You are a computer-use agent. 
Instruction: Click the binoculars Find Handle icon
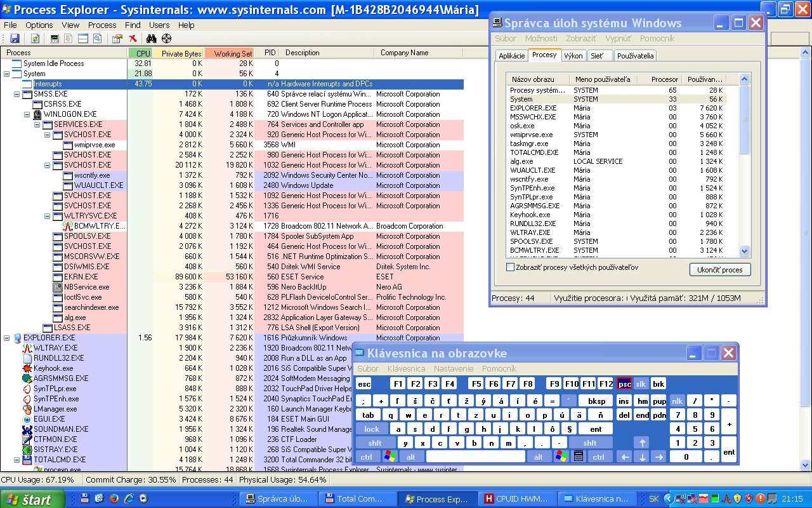[x=152, y=39]
